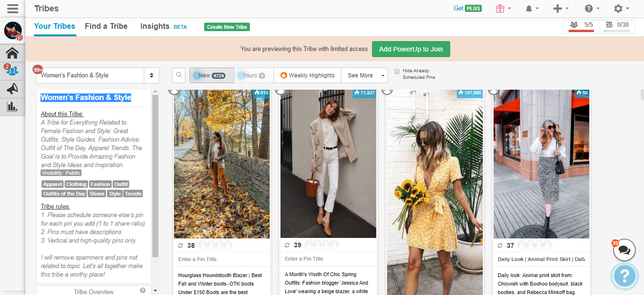Open the hamburger menu icon
644x295 pixels.
(x=13, y=8)
